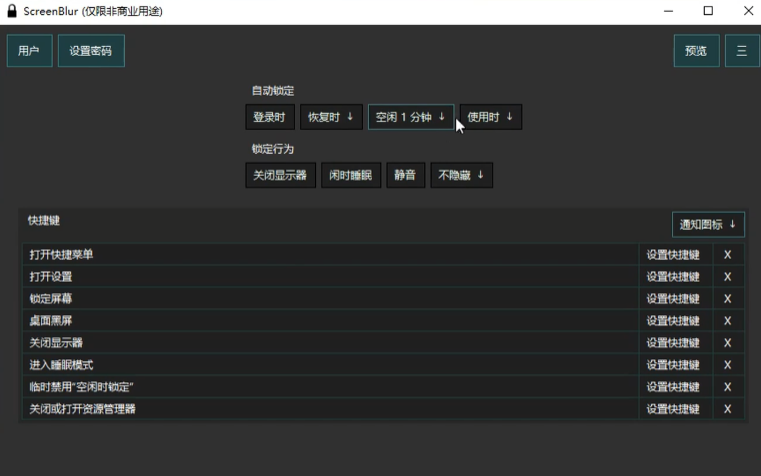This screenshot has width=761, height=476.
Task: Set shortcut key for 关闭显示器
Action: pos(672,343)
